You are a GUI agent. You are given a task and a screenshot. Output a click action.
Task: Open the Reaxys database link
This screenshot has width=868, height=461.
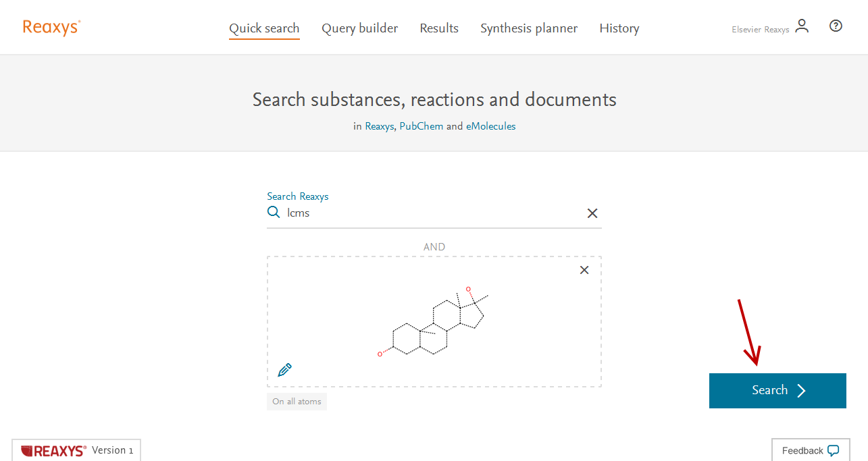point(379,126)
